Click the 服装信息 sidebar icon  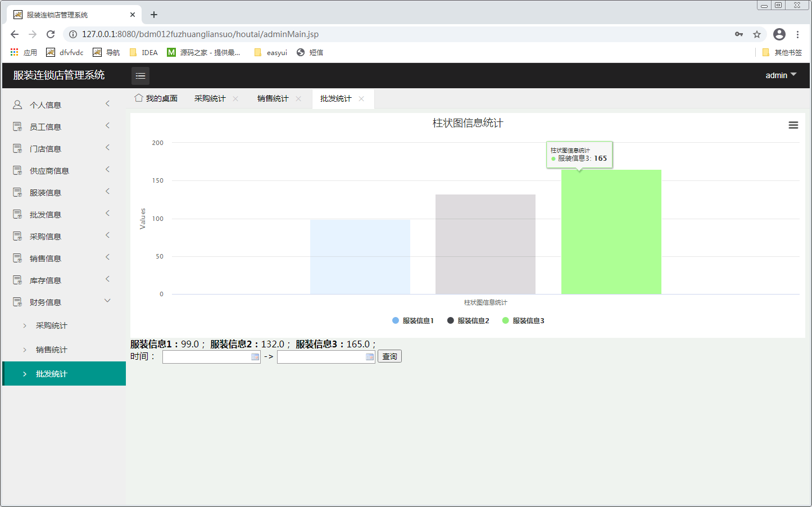(x=17, y=192)
